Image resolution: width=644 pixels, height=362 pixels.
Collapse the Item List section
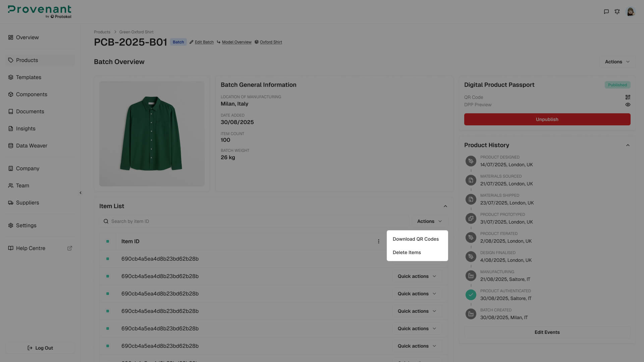445,206
